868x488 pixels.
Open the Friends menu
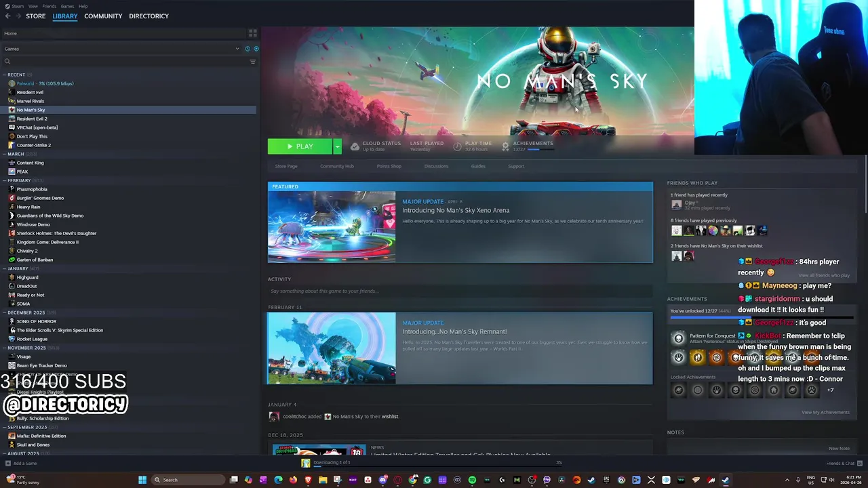click(50, 6)
